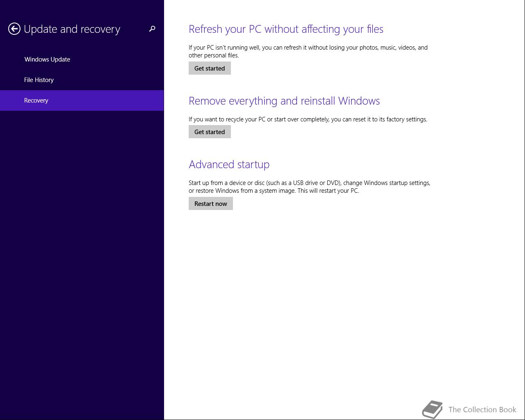The height and width of the screenshot is (420, 525).
Task: Open search via the magnifier icon
Action: [152, 29]
